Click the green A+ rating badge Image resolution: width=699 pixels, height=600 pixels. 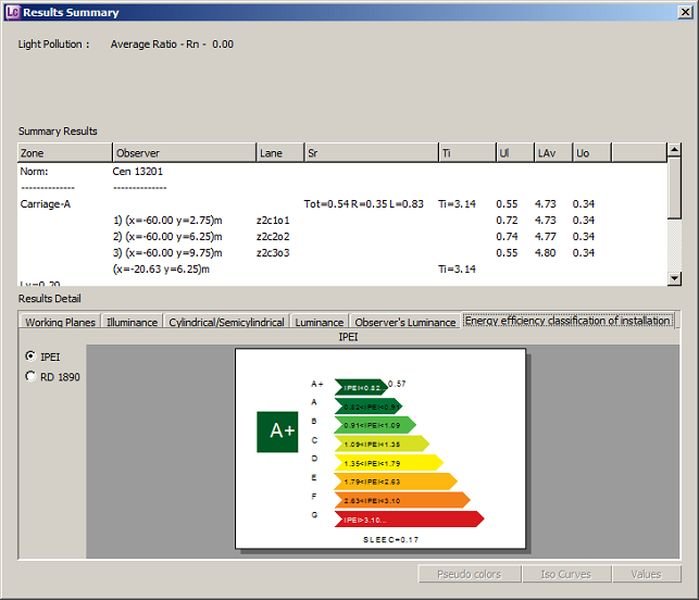pyautogui.click(x=277, y=432)
